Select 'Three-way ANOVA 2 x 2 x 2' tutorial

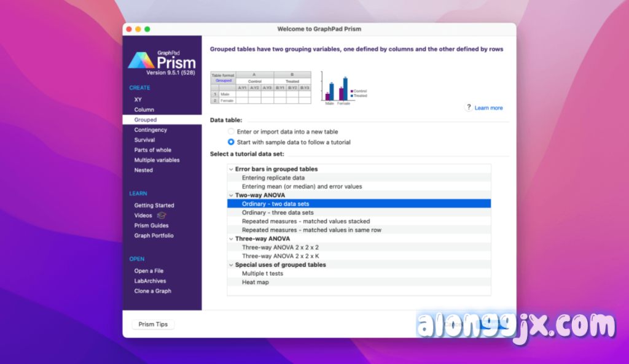(x=280, y=247)
